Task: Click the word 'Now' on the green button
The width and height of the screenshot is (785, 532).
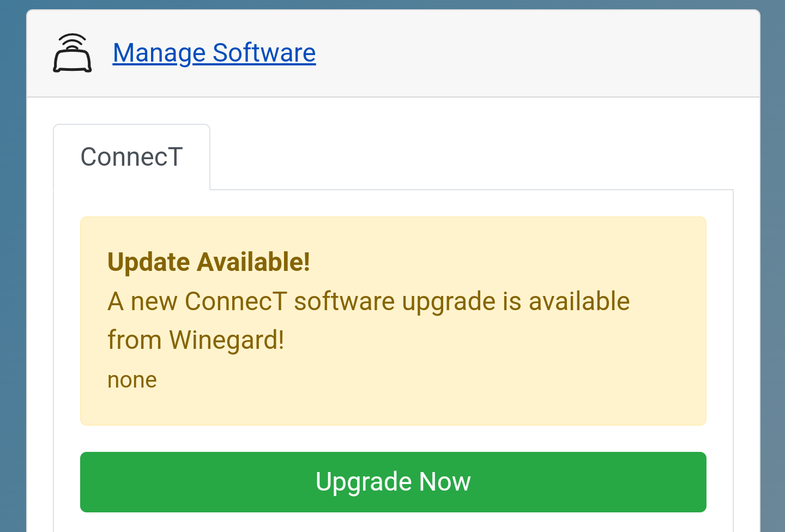Action: tap(445, 482)
